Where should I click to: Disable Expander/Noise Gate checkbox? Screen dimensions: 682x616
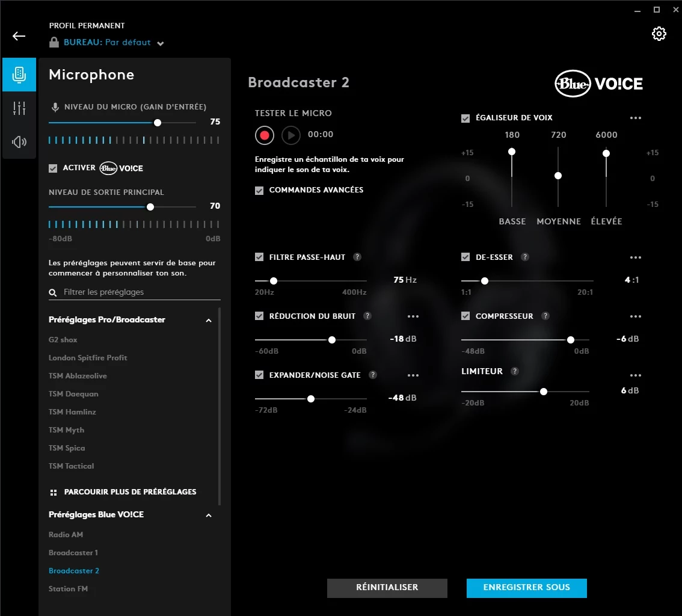pyautogui.click(x=259, y=375)
